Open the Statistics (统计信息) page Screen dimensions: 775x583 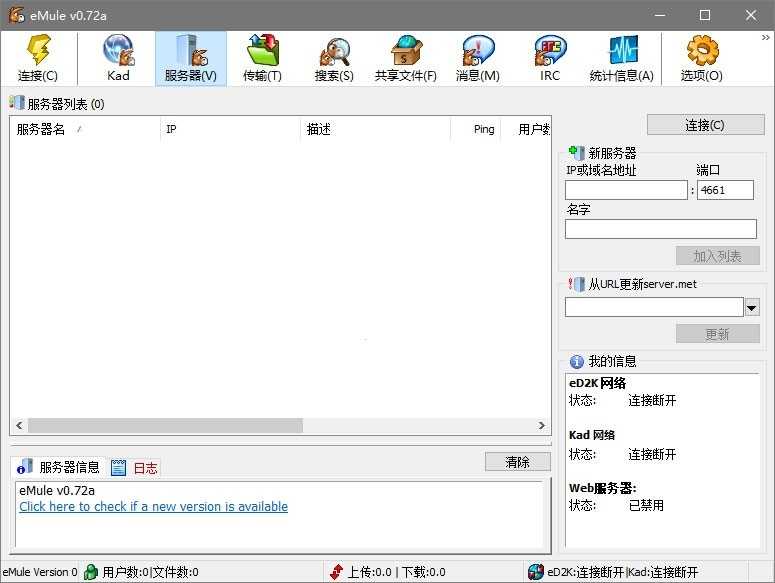(621, 58)
